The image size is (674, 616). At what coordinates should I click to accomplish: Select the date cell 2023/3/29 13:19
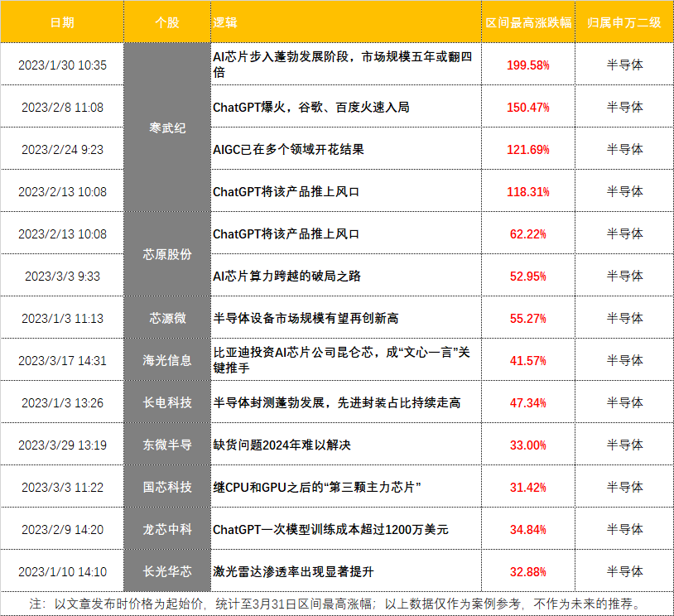click(x=62, y=445)
